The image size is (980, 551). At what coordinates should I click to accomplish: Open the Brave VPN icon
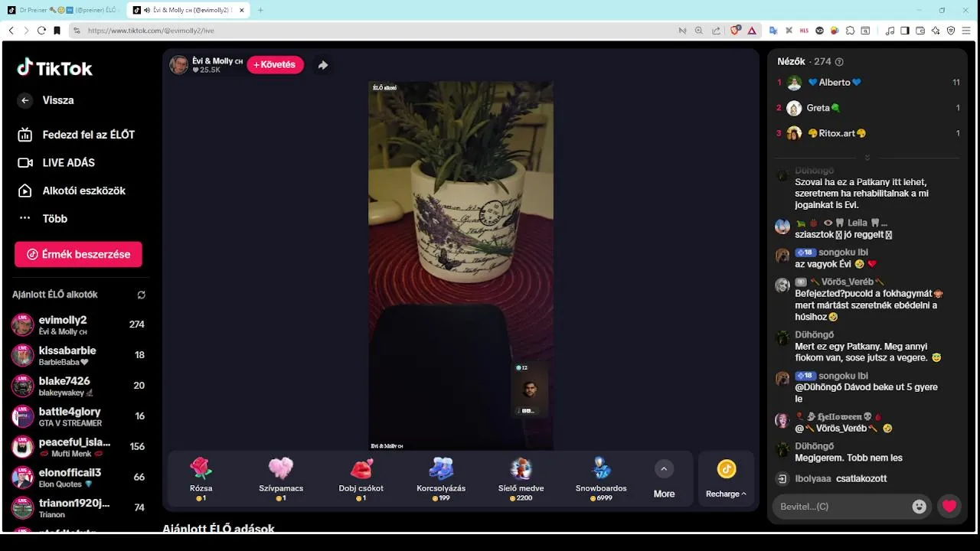951,31
